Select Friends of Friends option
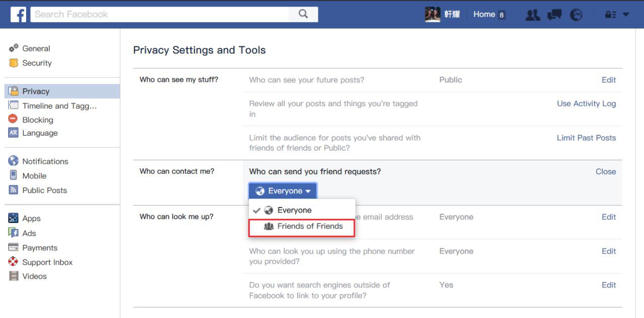 pos(302,227)
